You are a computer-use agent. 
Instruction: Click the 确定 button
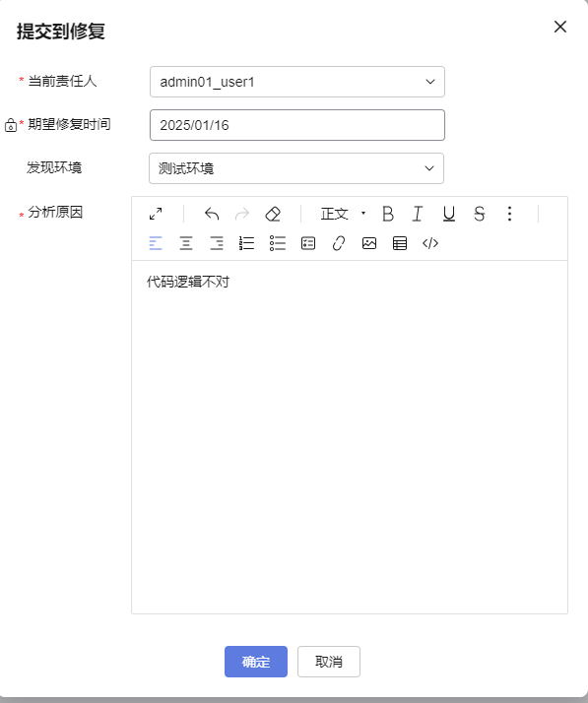[256, 662]
